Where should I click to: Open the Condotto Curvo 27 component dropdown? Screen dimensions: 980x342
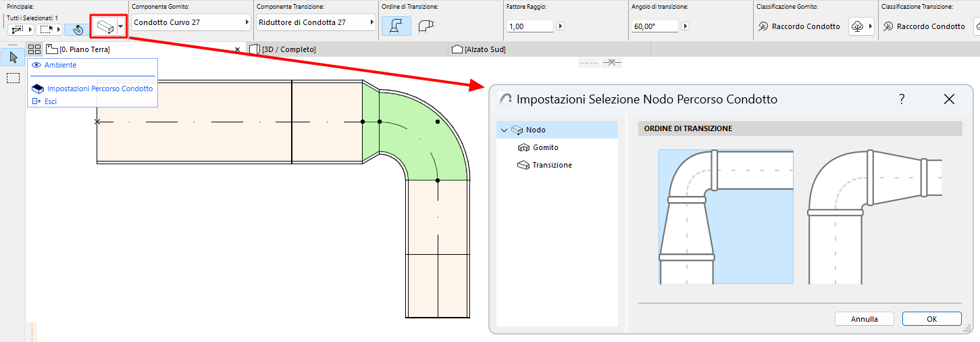190,23
